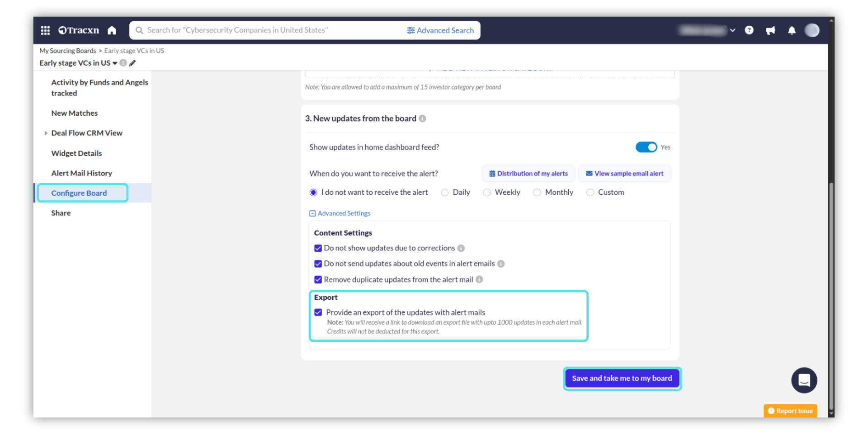Screen dimensions: 868x434
Task: Toggle off home dashboard feed updates
Action: (646, 147)
